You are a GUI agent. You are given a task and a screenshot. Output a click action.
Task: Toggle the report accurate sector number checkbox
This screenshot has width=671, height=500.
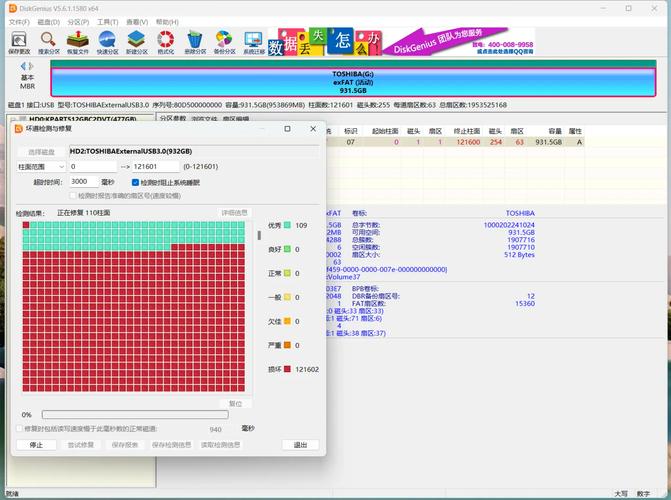click(73, 196)
